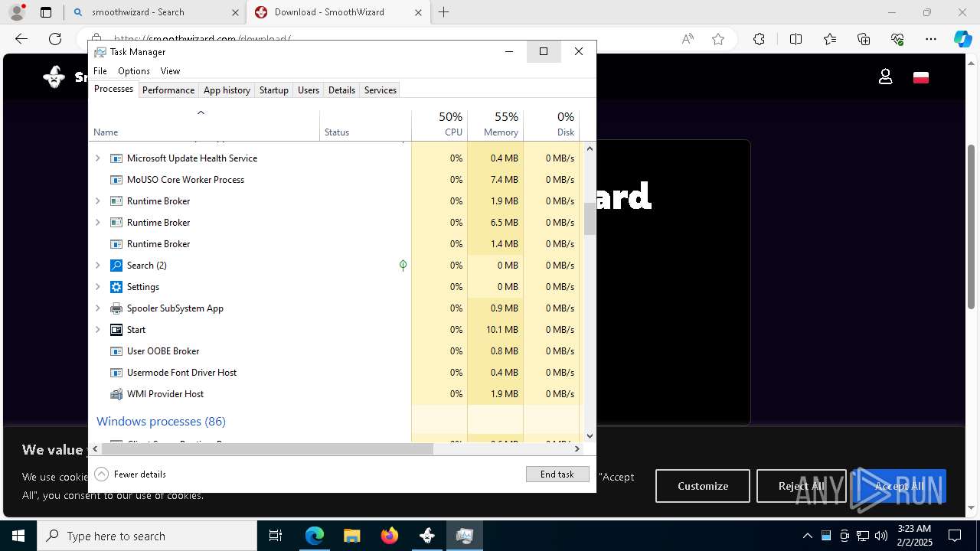
Task: Click the User OOBE Broker icon
Action: coord(116,351)
